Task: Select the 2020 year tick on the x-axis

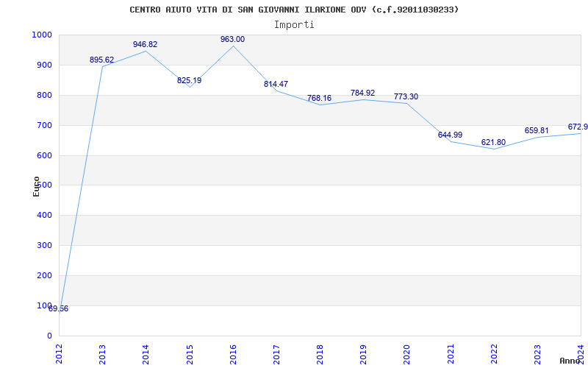Action: [406, 352]
